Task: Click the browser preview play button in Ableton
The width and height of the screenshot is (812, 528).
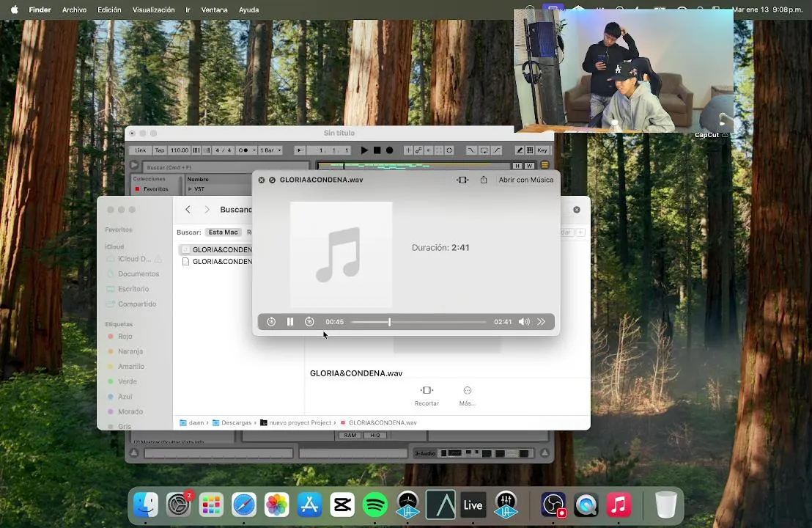Action: [x=134, y=165]
